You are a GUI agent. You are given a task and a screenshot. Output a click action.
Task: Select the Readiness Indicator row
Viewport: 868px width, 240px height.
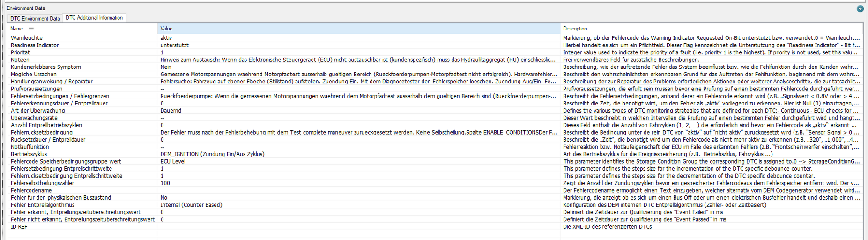click(35, 45)
